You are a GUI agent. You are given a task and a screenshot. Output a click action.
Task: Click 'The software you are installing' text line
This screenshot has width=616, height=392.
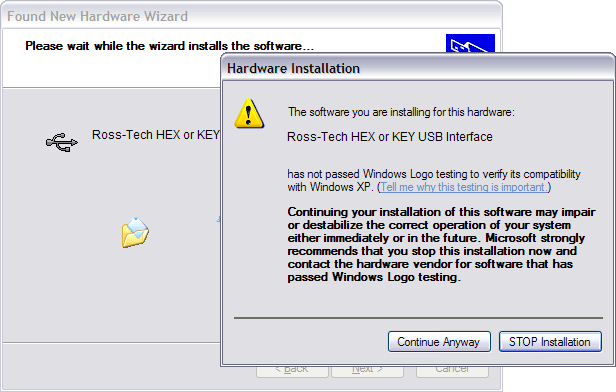coord(401,112)
